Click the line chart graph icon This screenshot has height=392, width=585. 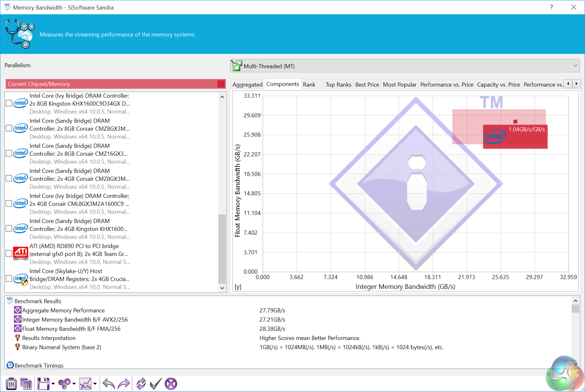click(x=85, y=384)
